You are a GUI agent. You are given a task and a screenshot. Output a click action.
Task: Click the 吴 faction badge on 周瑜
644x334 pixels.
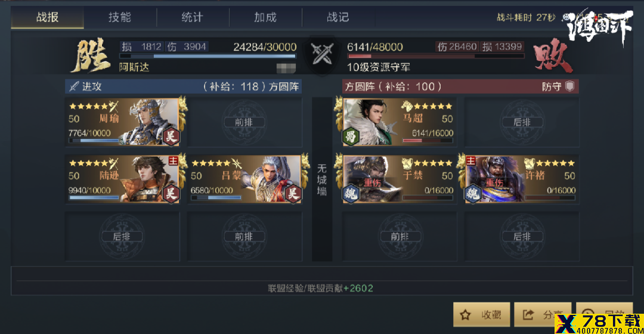tap(171, 137)
